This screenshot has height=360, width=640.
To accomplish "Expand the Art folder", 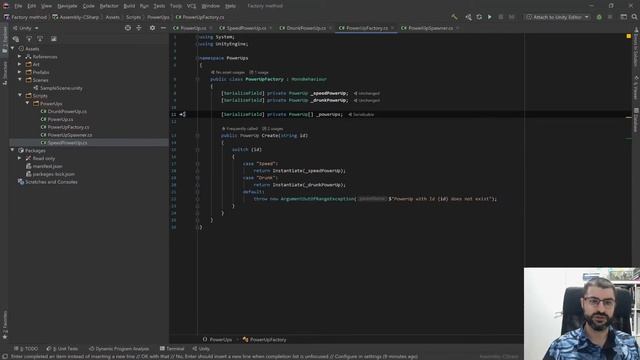I will tap(20, 64).
